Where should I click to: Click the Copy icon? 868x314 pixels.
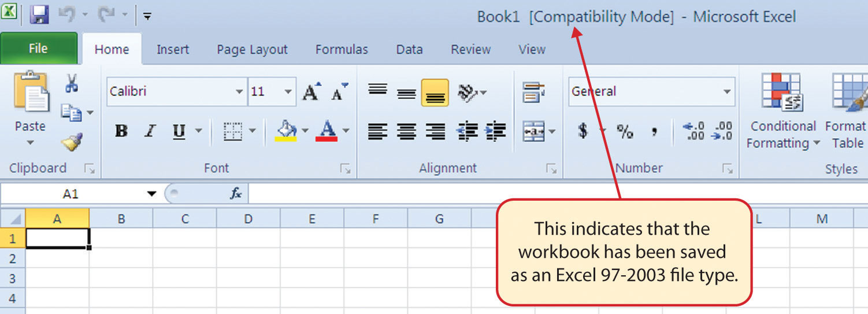click(71, 112)
